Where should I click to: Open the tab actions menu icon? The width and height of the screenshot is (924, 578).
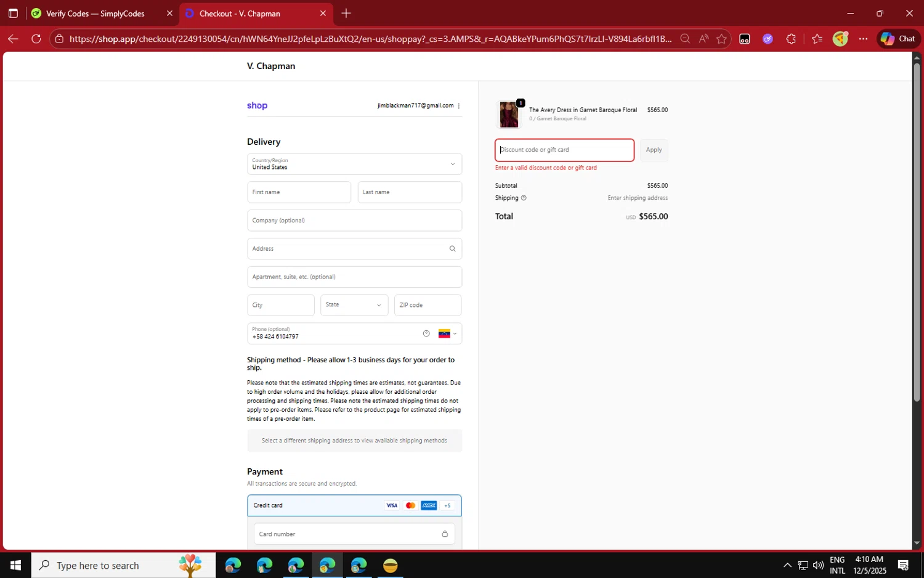(13, 13)
